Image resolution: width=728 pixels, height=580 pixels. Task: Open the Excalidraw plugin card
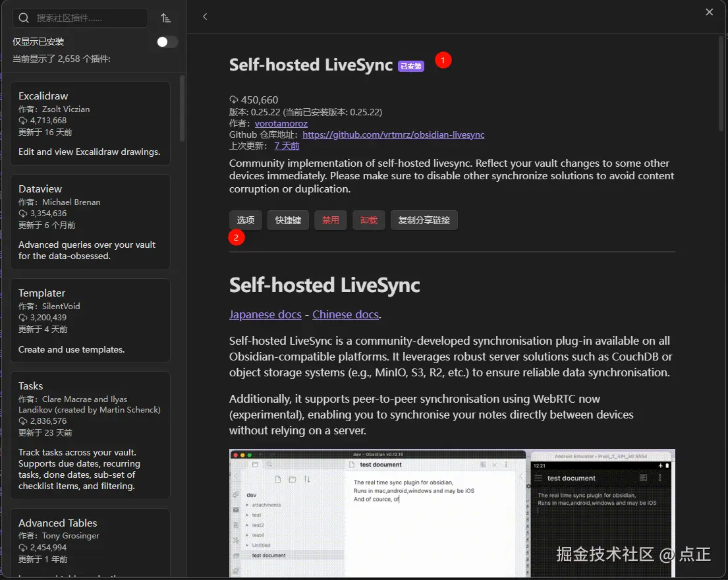tap(90, 123)
